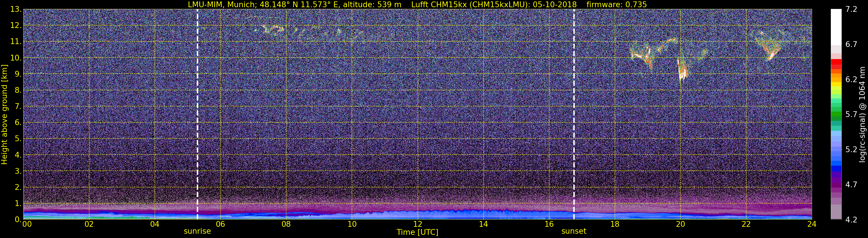Click the time tick label '24'

point(812,224)
